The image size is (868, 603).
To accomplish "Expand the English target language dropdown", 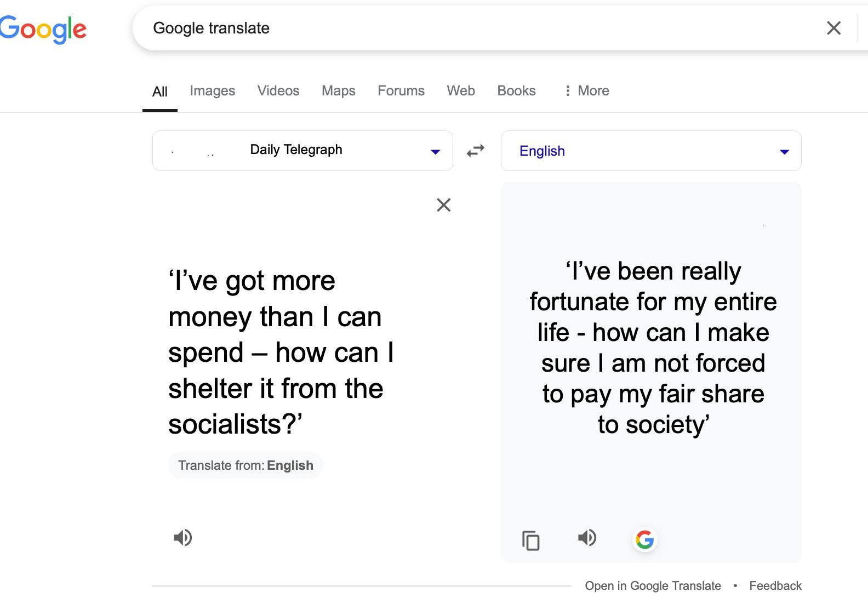I will pyautogui.click(x=651, y=151).
